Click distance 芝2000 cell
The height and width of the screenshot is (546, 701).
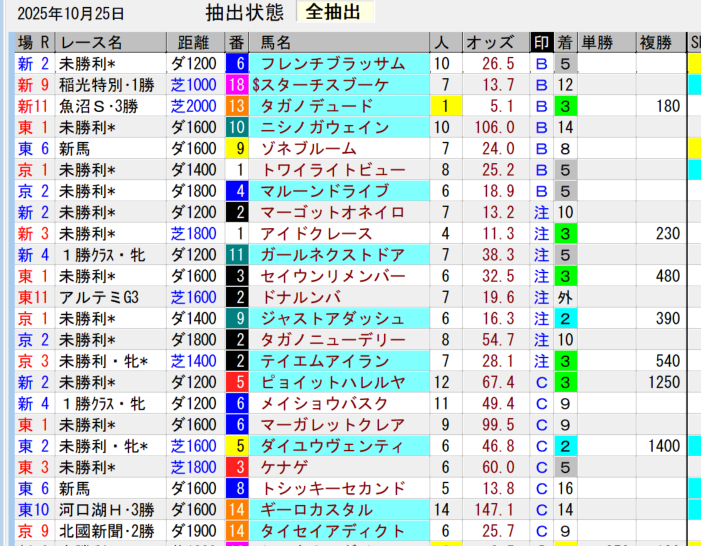(x=194, y=106)
